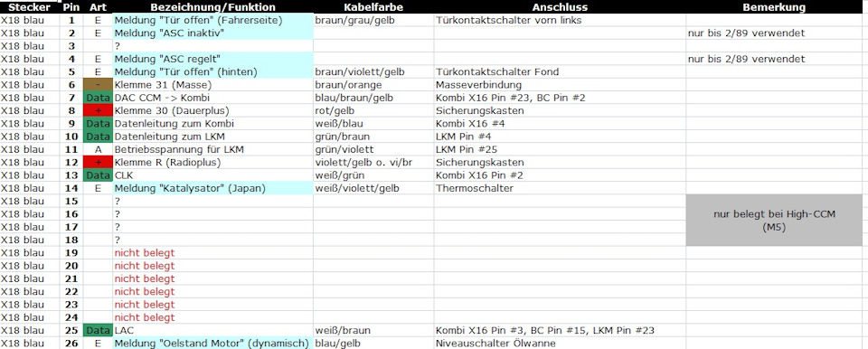
Task: Select "nicht belegt" cell in pin 24 row
Action: point(213,317)
